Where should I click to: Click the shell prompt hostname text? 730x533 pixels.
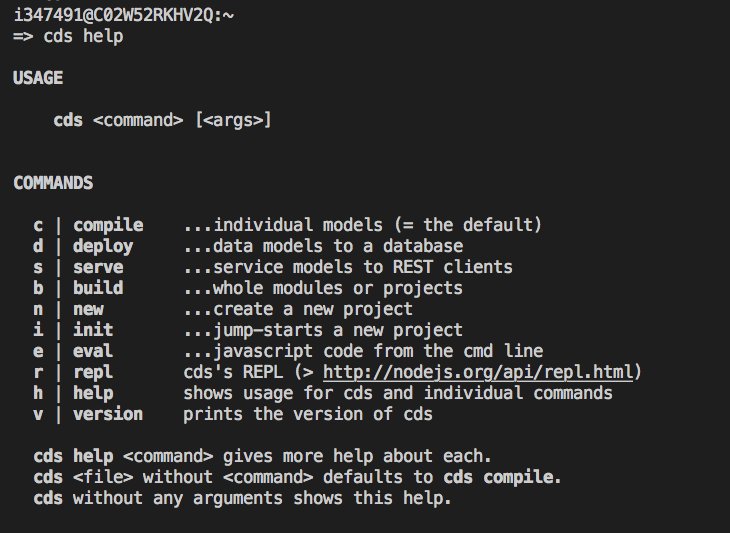click(x=123, y=15)
